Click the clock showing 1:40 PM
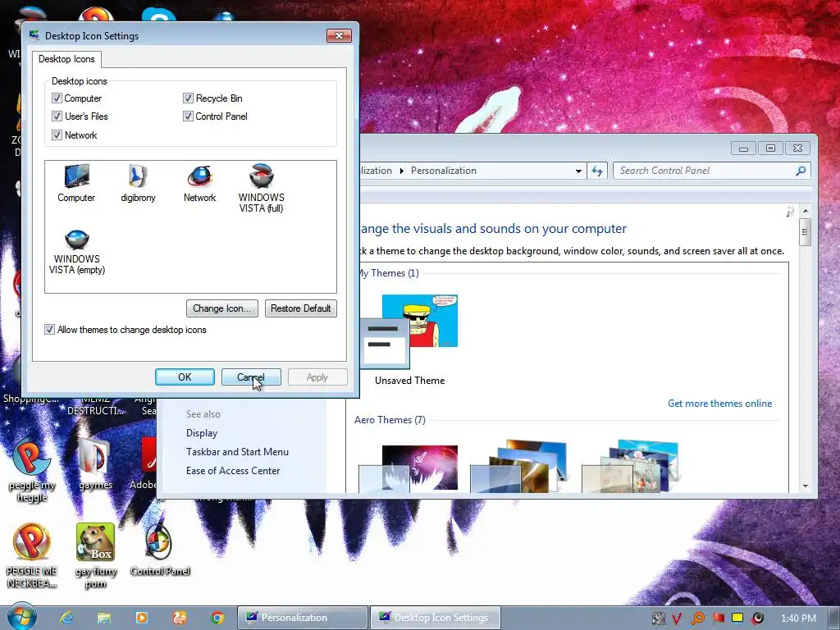This screenshot has width=840, height=630. click(798, 619)
